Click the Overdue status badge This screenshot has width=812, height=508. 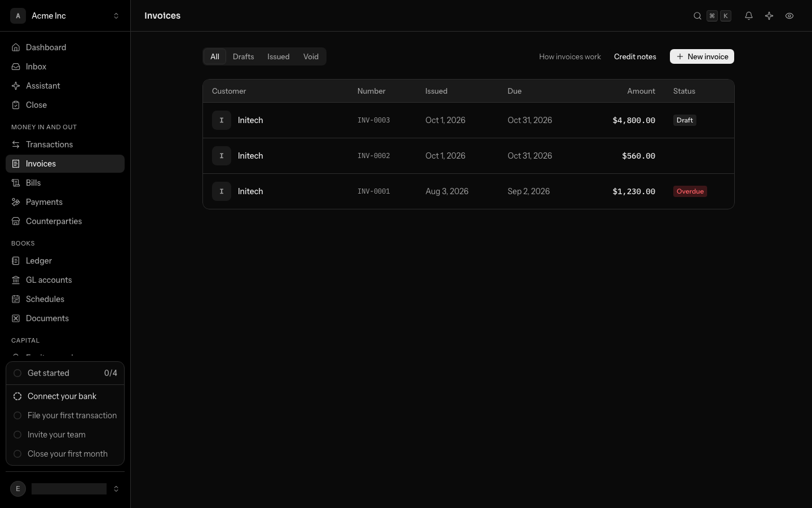coord(690,191)
